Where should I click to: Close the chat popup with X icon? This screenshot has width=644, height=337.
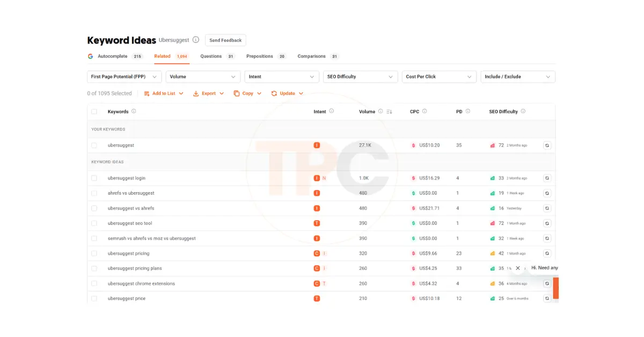(518, 268)
